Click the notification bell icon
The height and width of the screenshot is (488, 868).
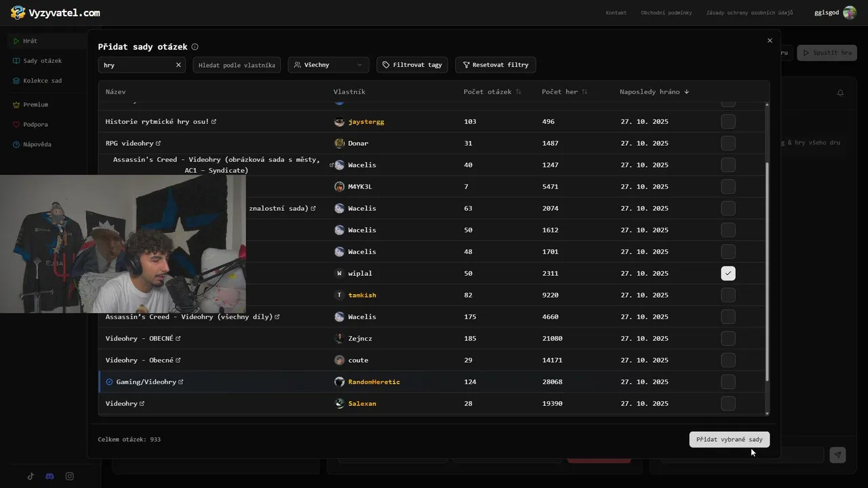pos(840,93)
